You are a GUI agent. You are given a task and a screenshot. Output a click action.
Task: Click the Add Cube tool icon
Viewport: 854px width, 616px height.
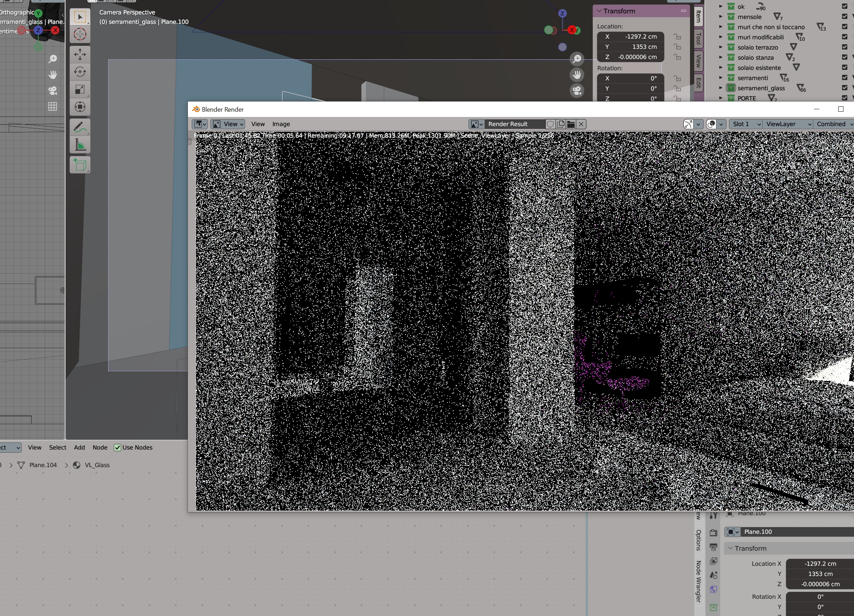click(x=80, y=165)
